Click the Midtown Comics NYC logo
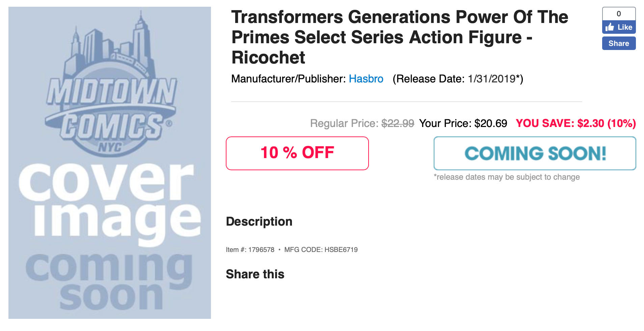The width and height of the screenshot is (644, 331). coord(111,84)
